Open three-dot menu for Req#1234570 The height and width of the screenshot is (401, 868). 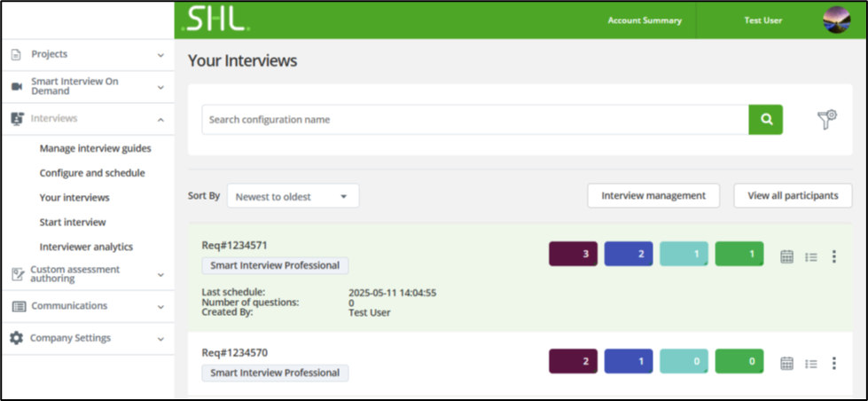coord(833,362)
